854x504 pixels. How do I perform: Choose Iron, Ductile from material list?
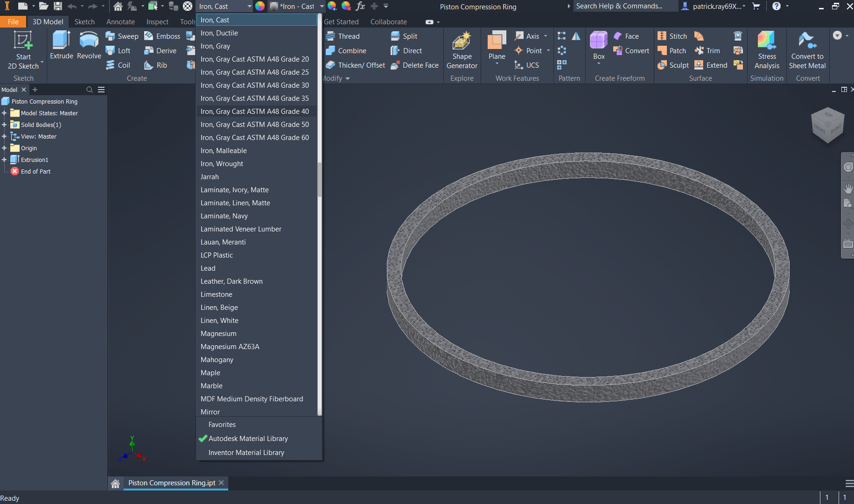pyautogui.click(x=219, y=33)
